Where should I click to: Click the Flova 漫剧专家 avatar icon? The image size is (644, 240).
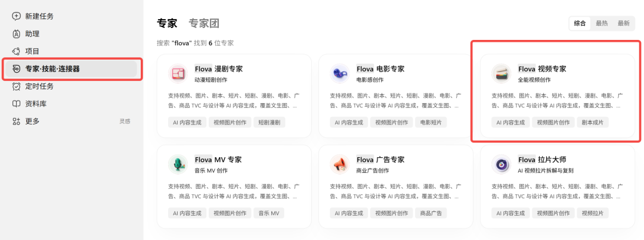point(178,73)
